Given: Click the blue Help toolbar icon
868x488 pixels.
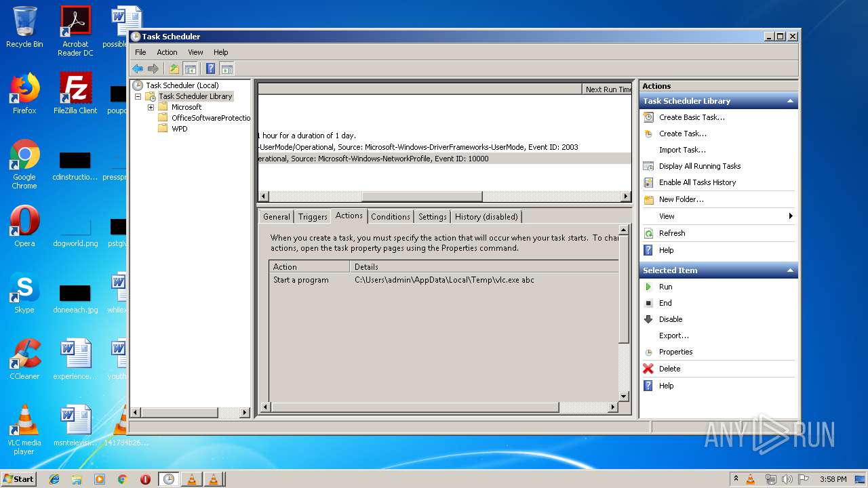Looking at the screenshot, I should [211, 68].
